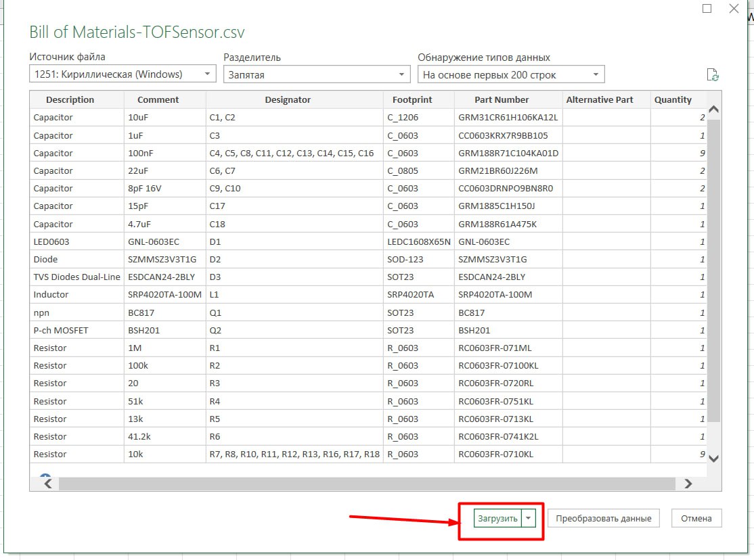Expand the arrow next to Загрузить
This screenshot has width=754, height=560.
[529, 519]
